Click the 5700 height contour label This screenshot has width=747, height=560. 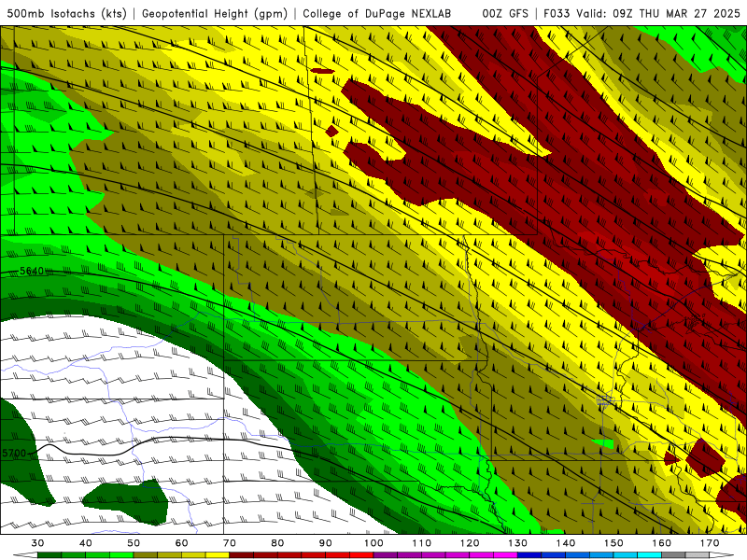click(x=14, y=454)
